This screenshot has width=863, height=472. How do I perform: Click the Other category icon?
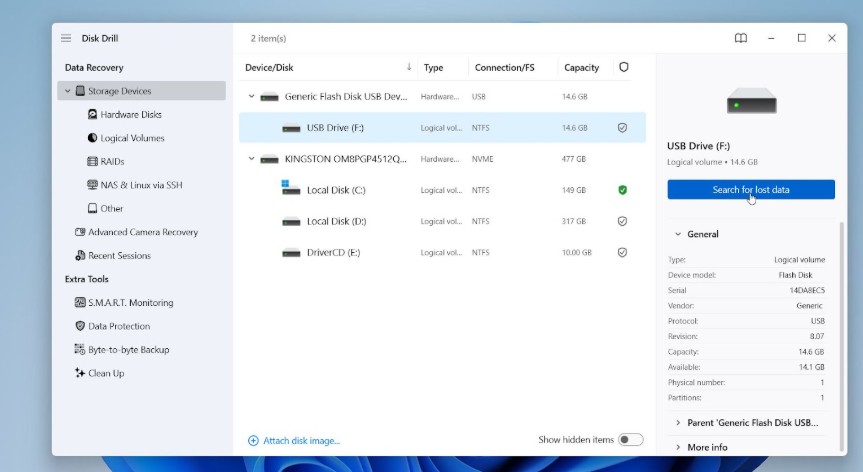tap(92, 208)
